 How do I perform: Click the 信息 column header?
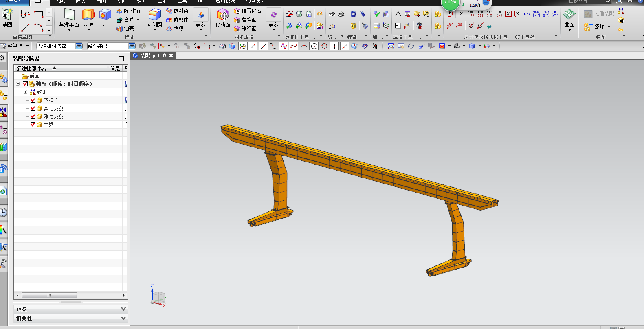pos(115,68)
